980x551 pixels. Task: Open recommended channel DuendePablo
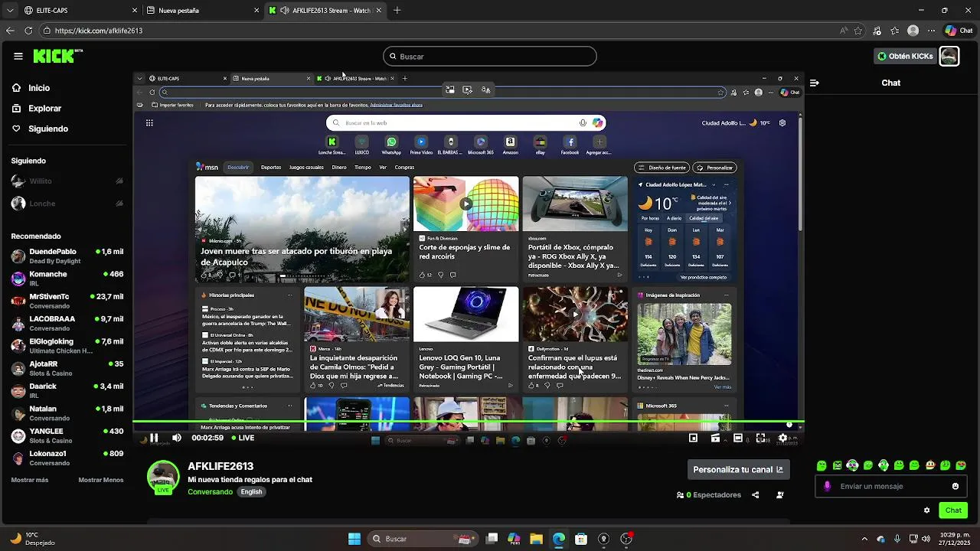[67, 256]
